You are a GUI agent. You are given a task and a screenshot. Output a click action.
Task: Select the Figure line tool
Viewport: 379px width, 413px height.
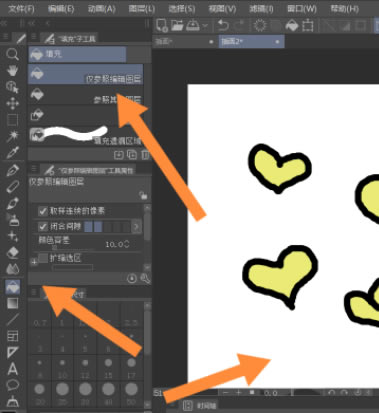[12, 319]
